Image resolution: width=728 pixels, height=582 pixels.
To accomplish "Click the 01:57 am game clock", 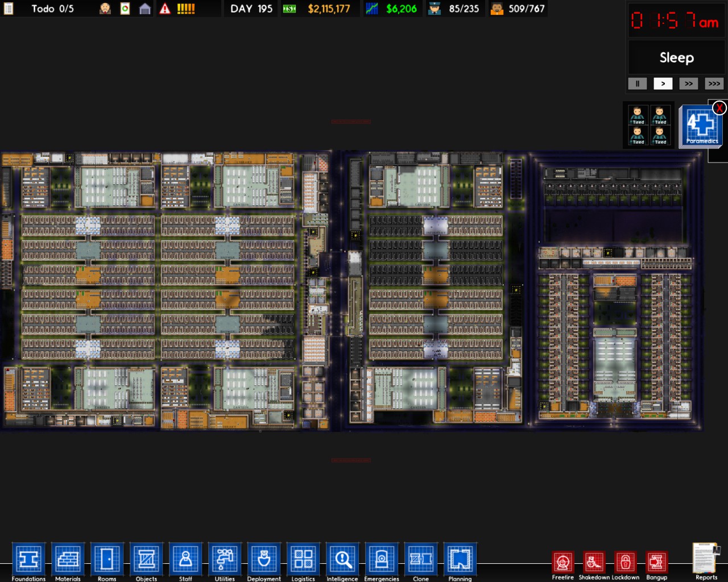I will coord(675,22).
